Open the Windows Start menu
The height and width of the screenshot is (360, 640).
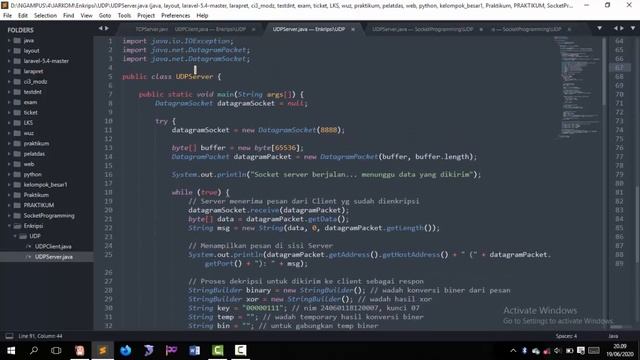coord(11,351)
